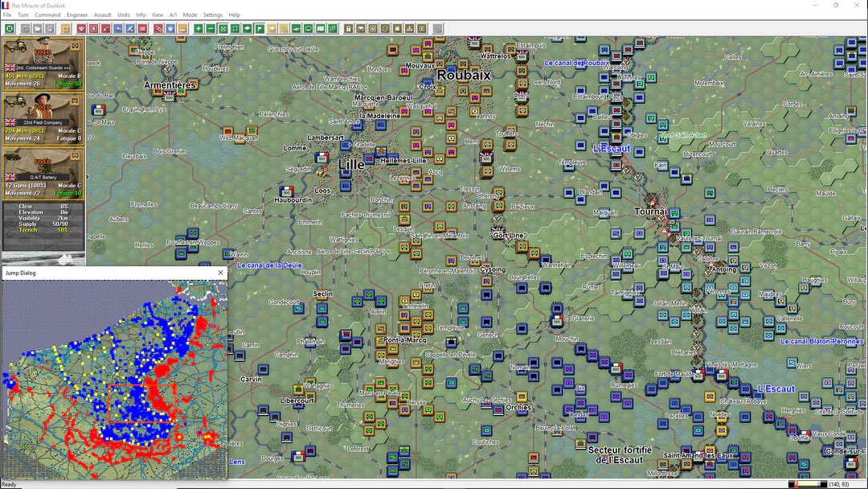Click the binoculars toolbar icon

pos(360,28)
